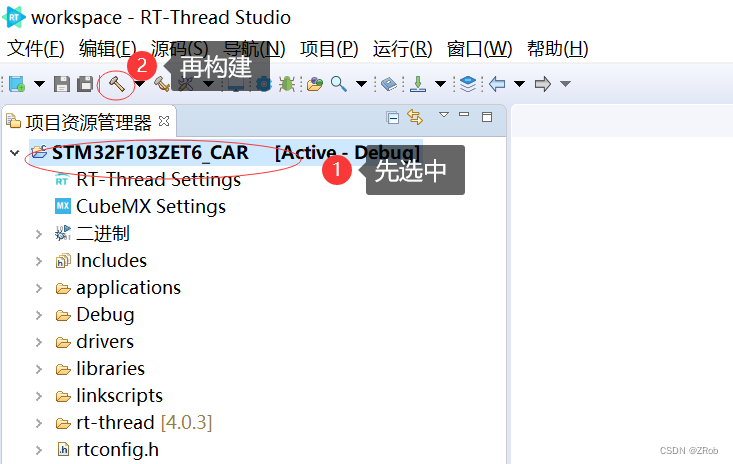Image resolution: width=733 pixels, height=464 pixels.
Task: Maximize the project explorer panel
Action: (x=487, y=117)
